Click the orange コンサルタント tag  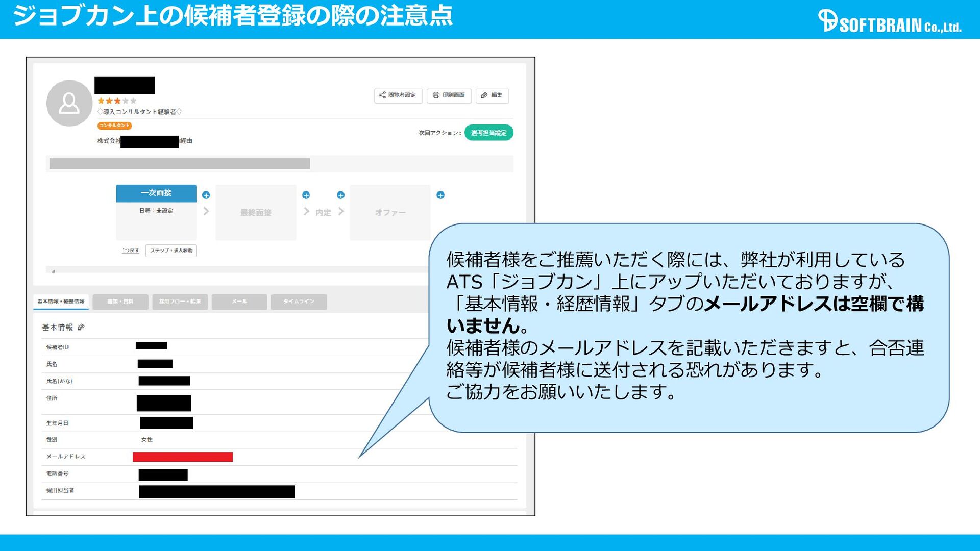point(114,126)
